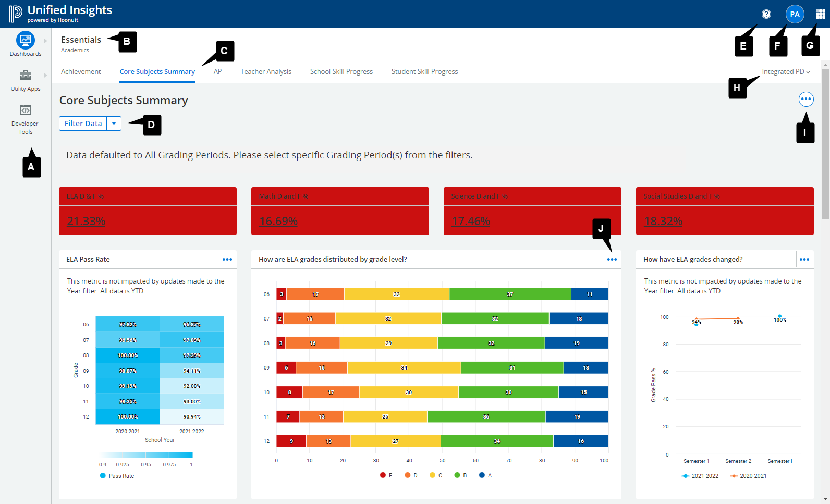Open options for How have ELA grades changed

804,259
